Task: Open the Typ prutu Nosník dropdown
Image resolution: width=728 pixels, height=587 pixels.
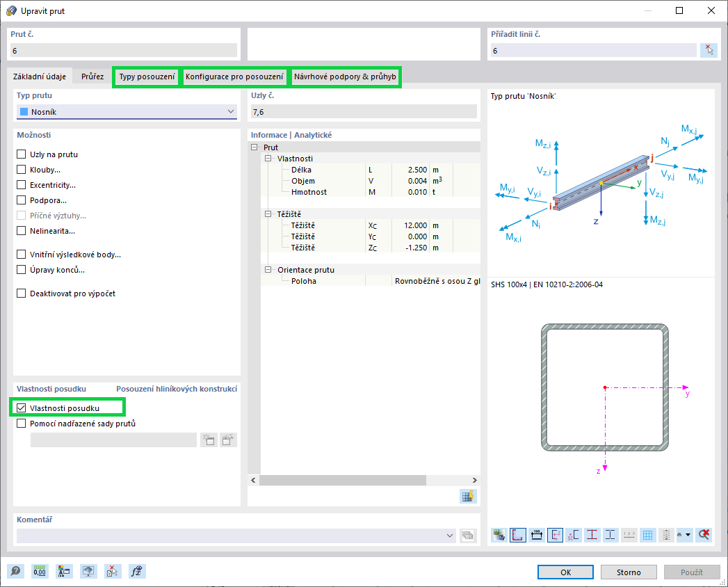Action: pyautogui.click(x=127, y=112)
